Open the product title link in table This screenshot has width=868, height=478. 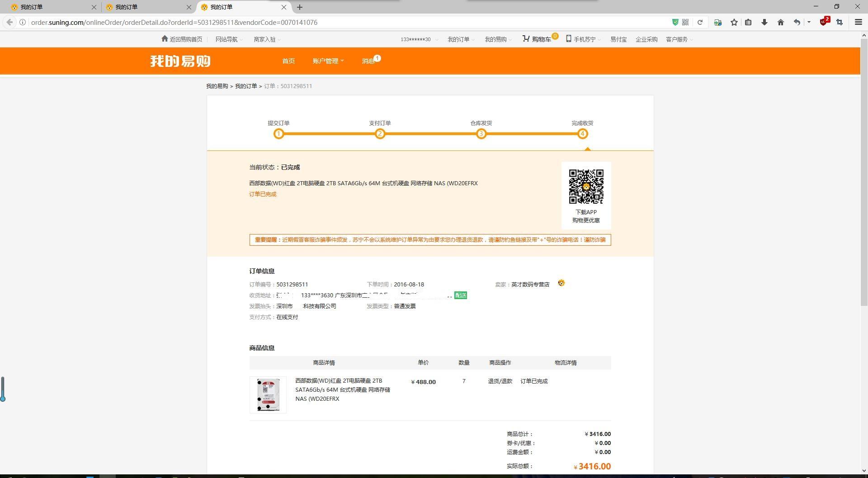[343, 389]
